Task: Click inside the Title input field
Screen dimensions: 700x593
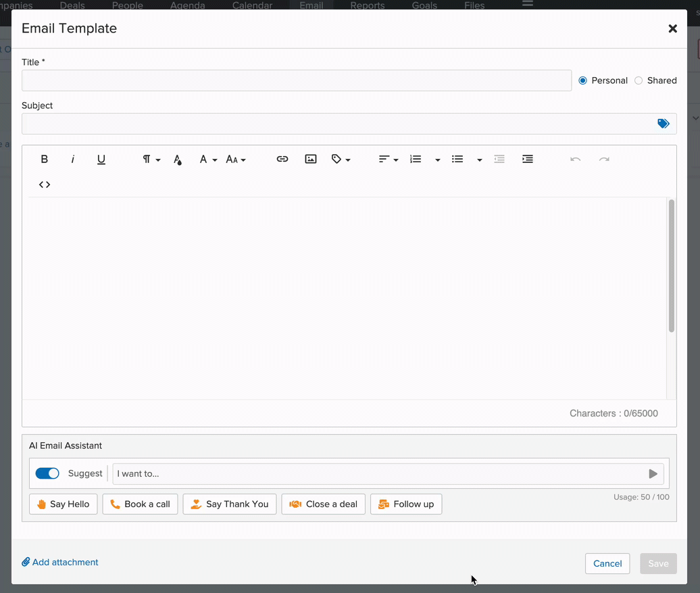Action: point(296,80)
